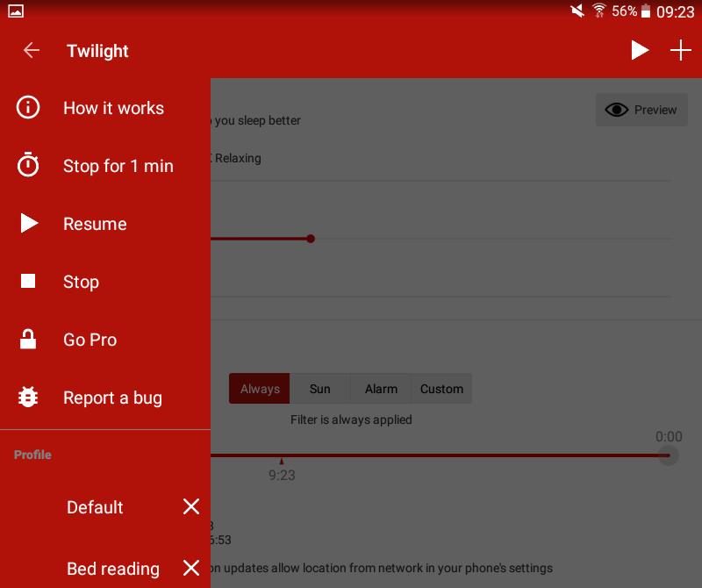Click the 0:00 handle on the time slider
Viewport: 702px width, 588px height.
[669, 455]
